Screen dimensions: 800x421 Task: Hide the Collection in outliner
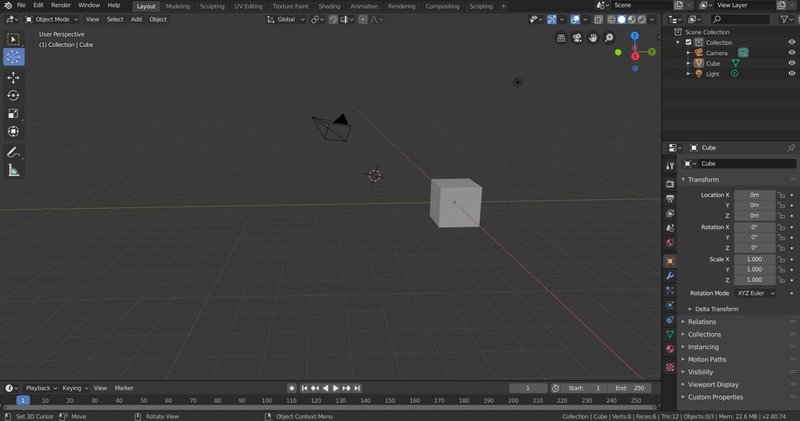click(791, 42)
